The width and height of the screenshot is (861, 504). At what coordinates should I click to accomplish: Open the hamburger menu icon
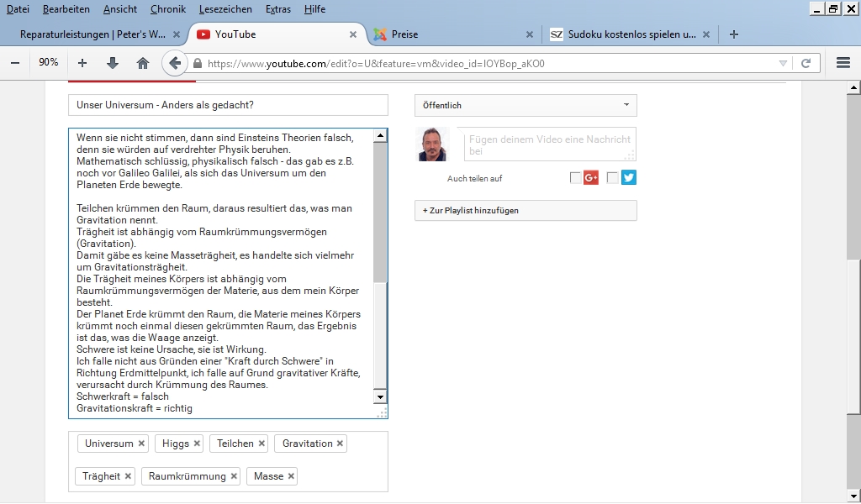tap(843, 63)
